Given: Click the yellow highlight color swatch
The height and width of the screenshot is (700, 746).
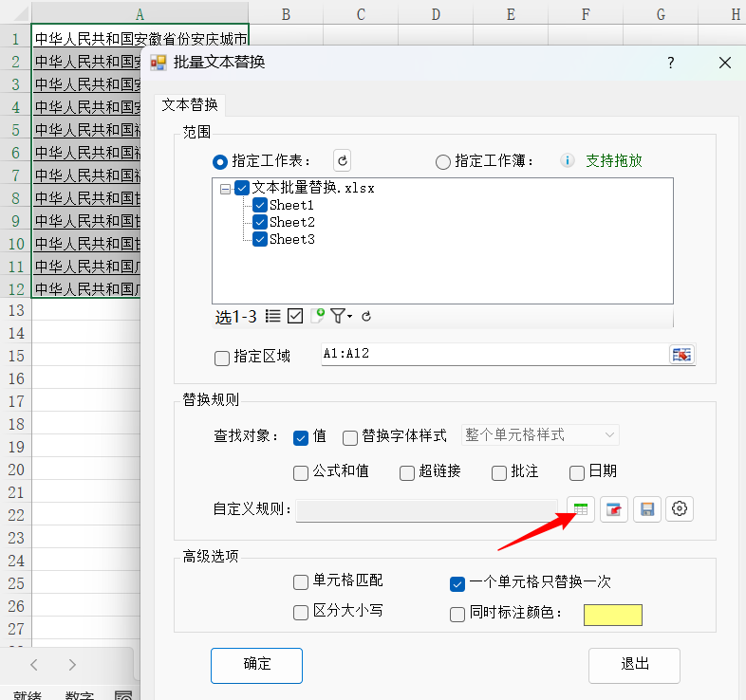Looking at the screenshot, I should pos(612,615).
